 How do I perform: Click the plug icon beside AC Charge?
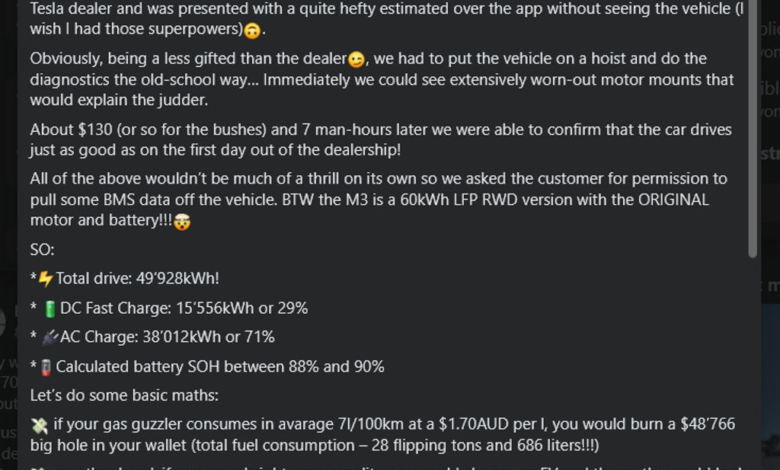tap(50, 338)
